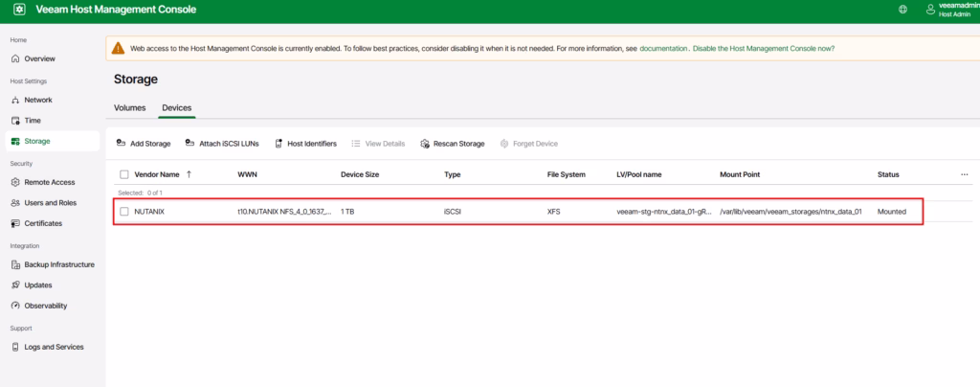Click the t10.NUTANIX WWN cell

tap(284, 212)
